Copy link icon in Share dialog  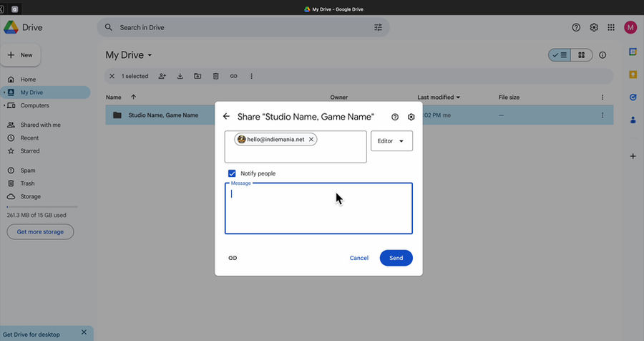tap(233, 258)
